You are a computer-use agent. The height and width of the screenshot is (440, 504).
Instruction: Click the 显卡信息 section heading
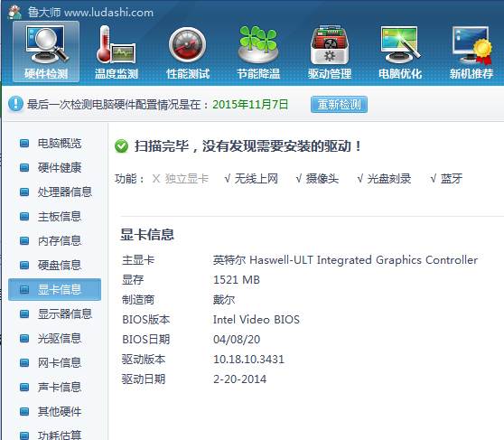147,235
